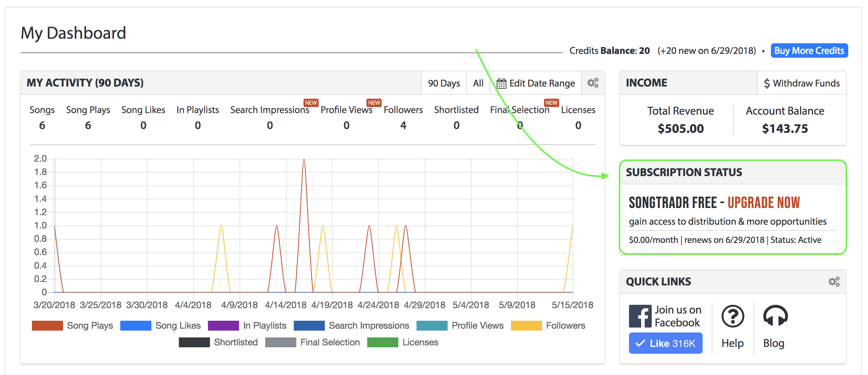868x375 pixels.
Task: Click Withdraw Funds
Action: coord(802,83)
